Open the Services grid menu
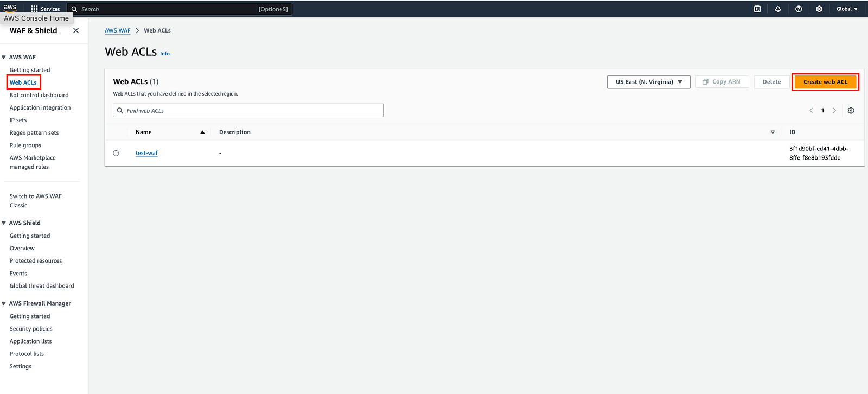This screenshot has width=868, height=394. point(46,9)
